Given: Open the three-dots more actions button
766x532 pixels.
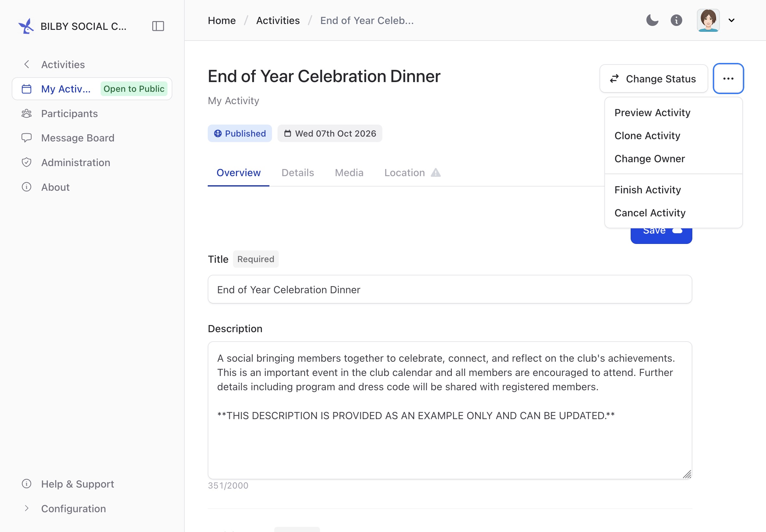Looking at the screenshot, I should (x=728, y=79).
